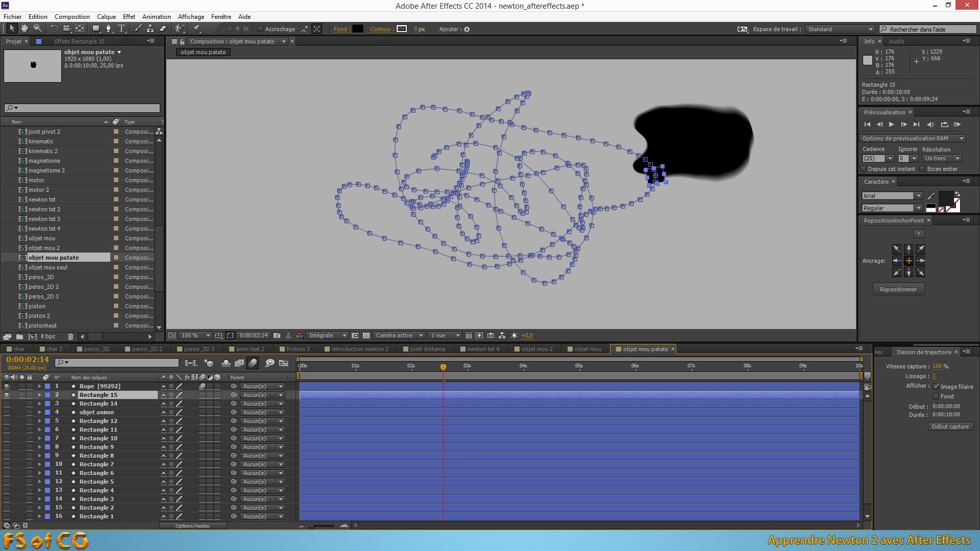Image resolution: width=980 pixels, height=551 pixels.
Task: Click the Options/modes toggle button
Action: point(192,525)
